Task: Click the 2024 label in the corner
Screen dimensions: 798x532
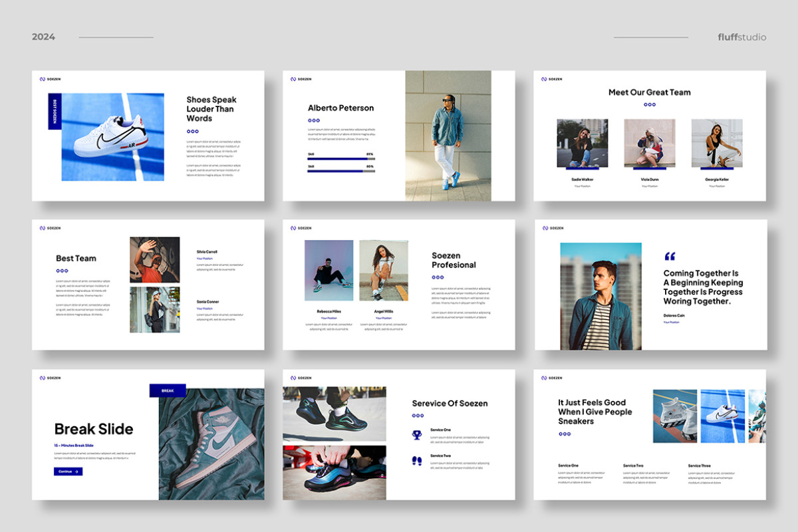Action: tap(44, 37)
